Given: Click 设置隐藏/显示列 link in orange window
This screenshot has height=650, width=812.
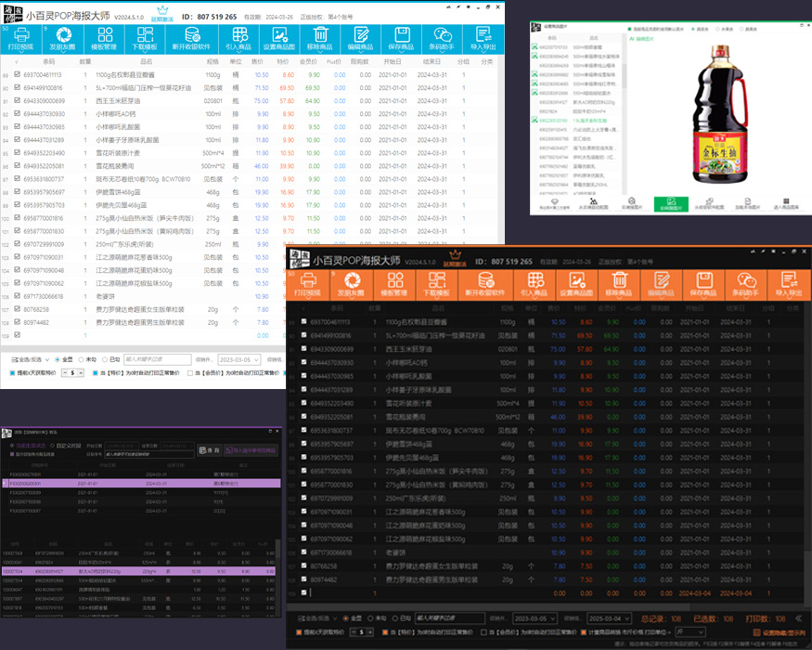Looking at the screenshot, I should (x=780, y=633).
